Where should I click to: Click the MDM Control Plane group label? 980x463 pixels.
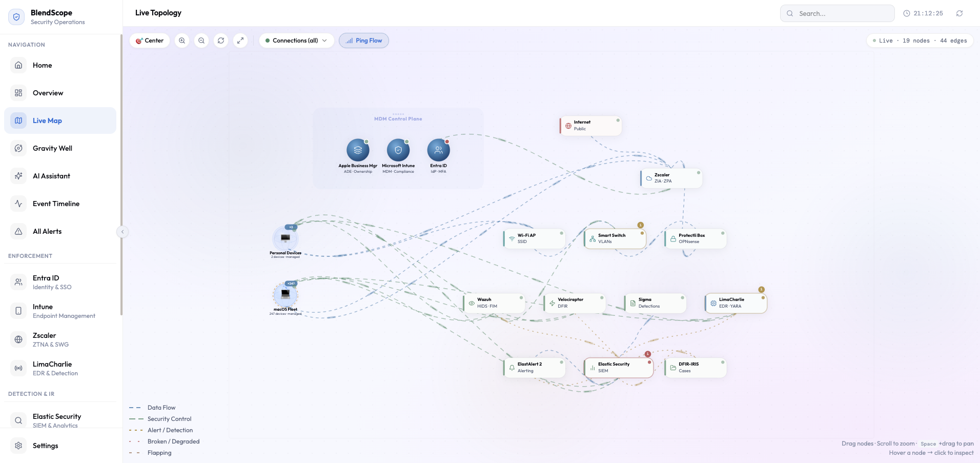pyautogui.click(x=398, y=119)
